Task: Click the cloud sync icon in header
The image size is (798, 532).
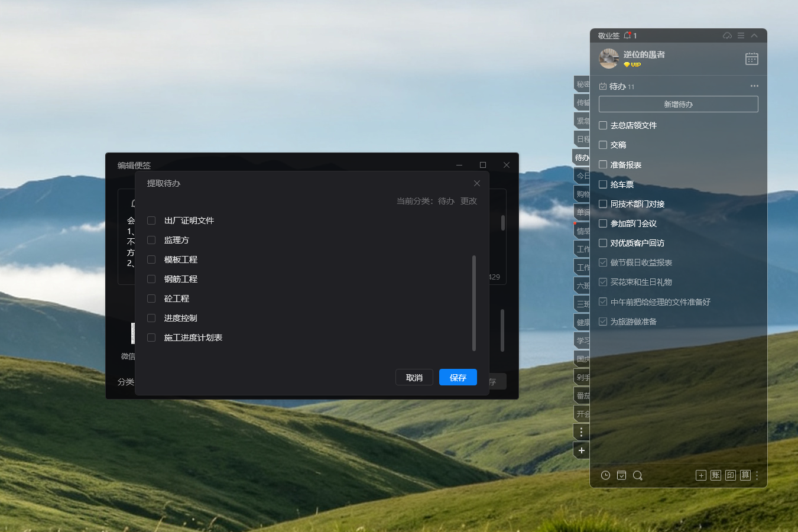Action: (x=727, y=35)
